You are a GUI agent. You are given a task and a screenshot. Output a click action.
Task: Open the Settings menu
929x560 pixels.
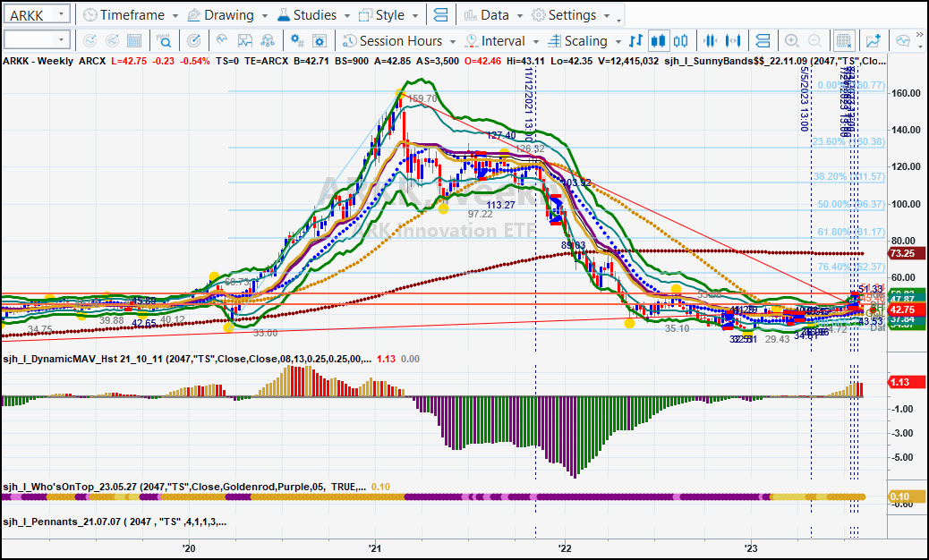[571, 15]
